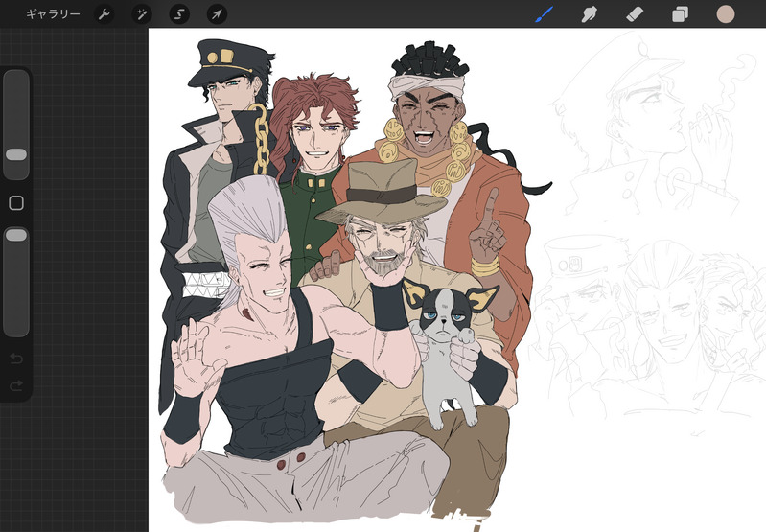
Task: Open the Adjustments magic wand menu
Action: click(142, 14)
